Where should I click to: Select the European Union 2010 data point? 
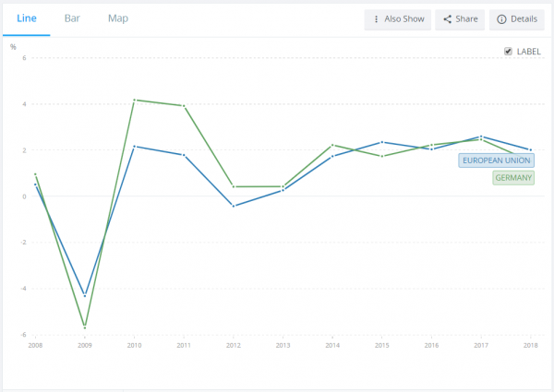pyautogui.click(x=135, y=147)
